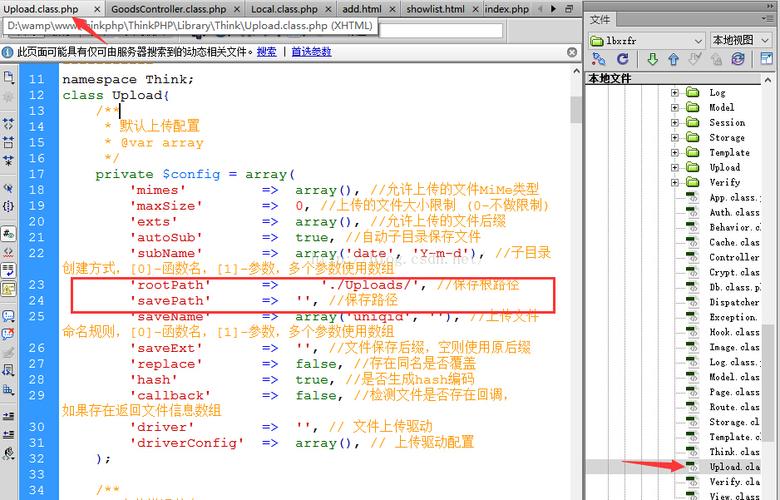The image size is (780, 500).
Task: Connect to remote server icon in Files panel
Action: tap(599, 59)
